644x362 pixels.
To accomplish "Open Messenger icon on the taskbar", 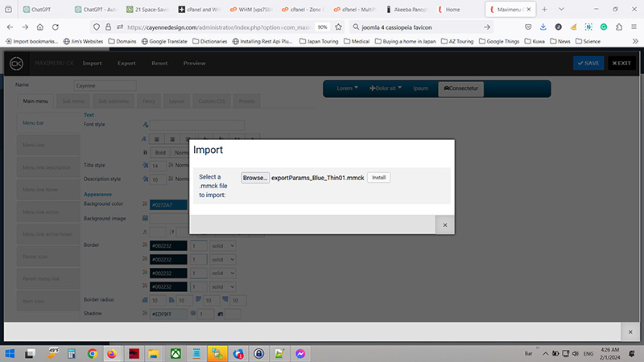I will tap(299, 352).
